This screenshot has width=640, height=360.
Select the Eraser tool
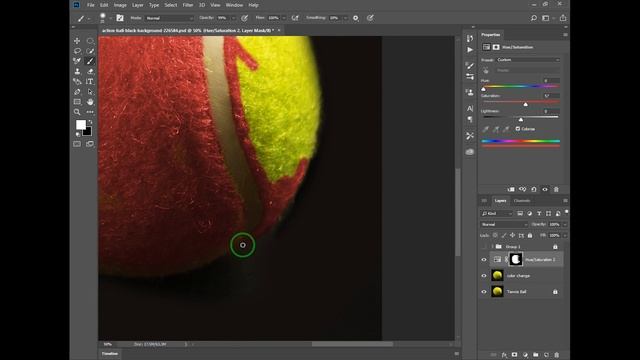90,71
